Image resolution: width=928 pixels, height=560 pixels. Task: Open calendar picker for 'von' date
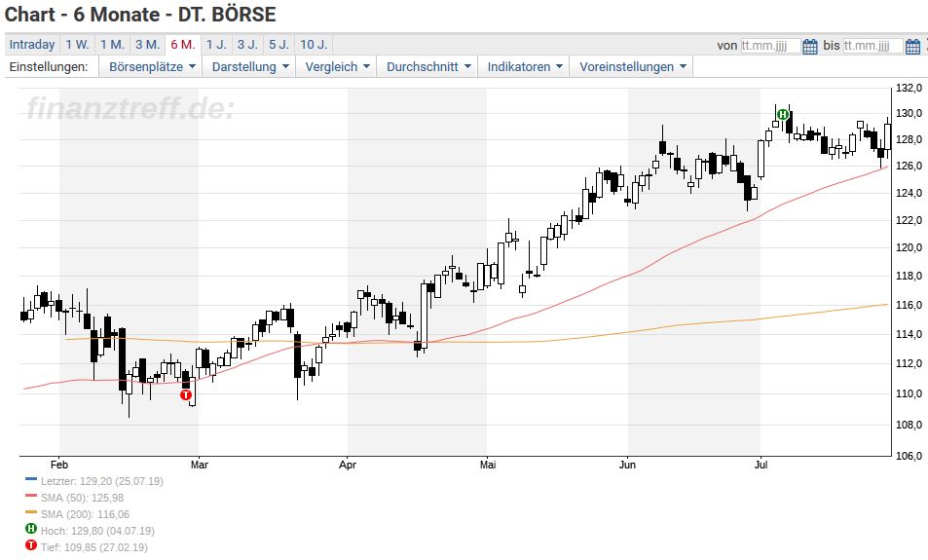(810, 46)
